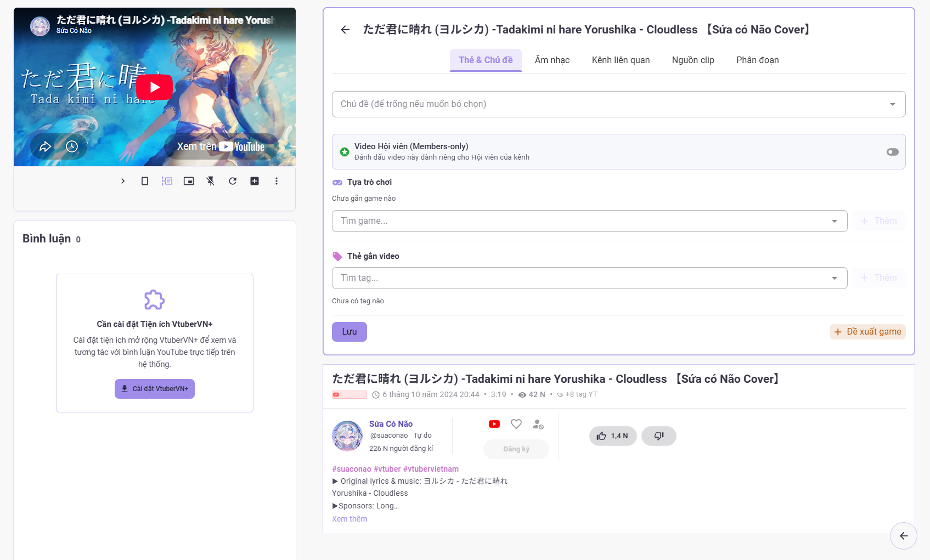
Task: Open the Tìm game combo box
Action: coord(589,221)
